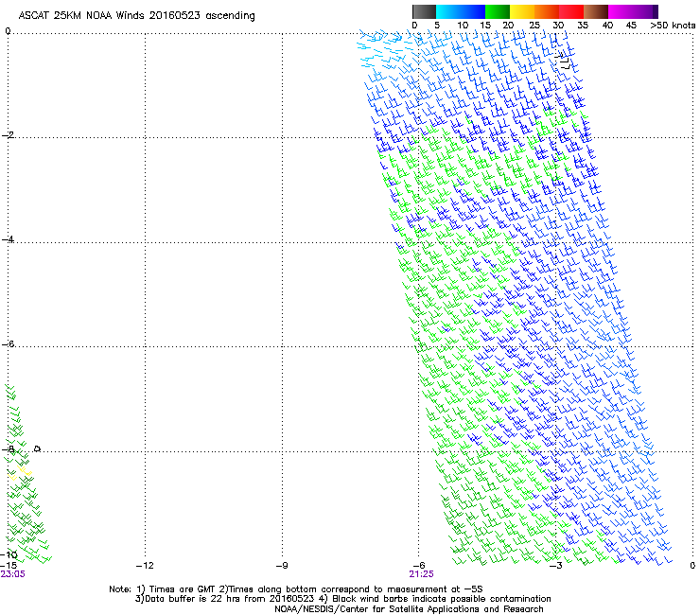The image size is (700, 615).
Task: Click the green 15-20 knots color segment
Action: [x=498, y=11]
